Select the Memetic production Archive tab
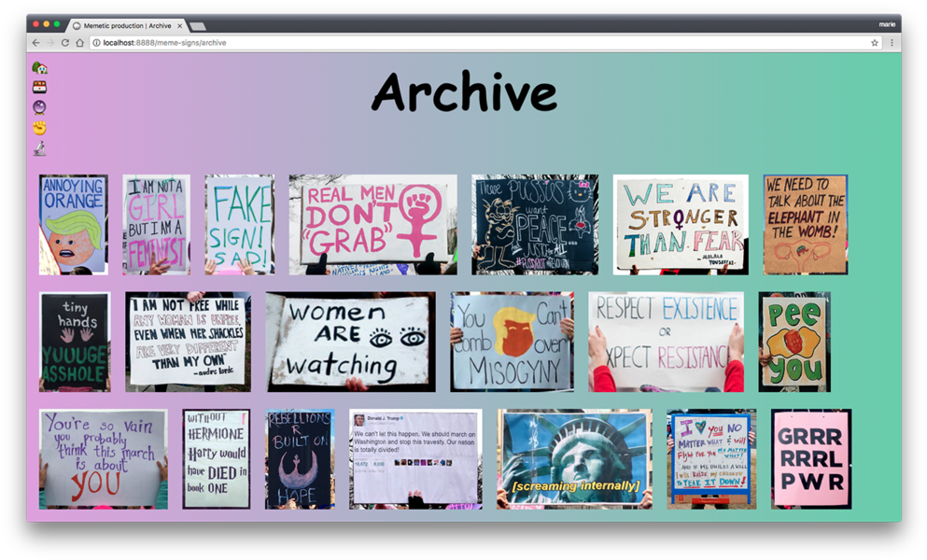The image size is (927, 560). tap(126, 26)
